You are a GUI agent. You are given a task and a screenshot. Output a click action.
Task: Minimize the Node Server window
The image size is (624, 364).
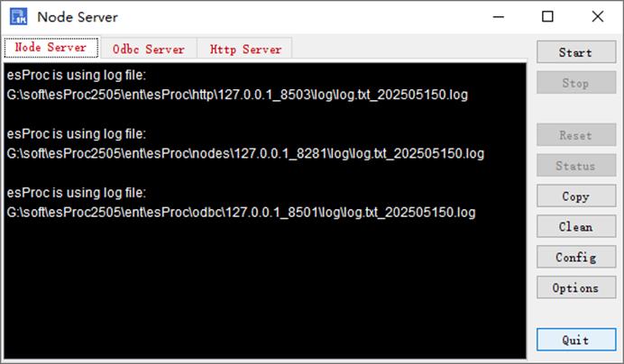coord(499,17)
